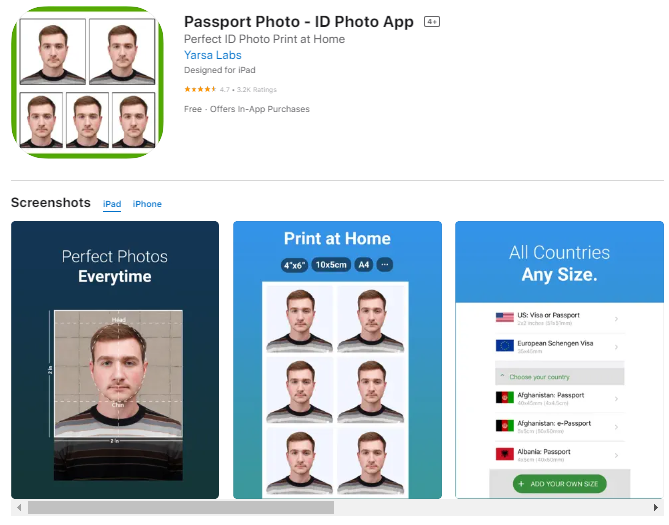
Task: Select the 10x5cm print size pill
Action: [331, 265]
